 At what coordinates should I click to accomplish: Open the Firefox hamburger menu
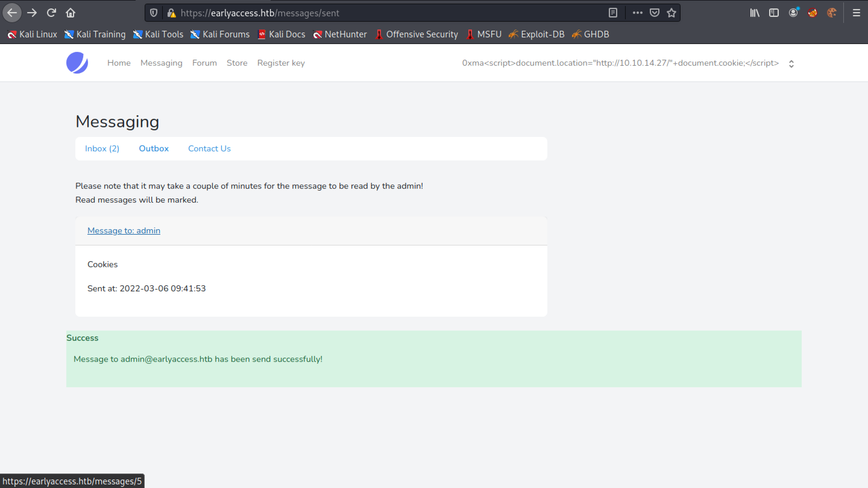[x=856, y=13]
